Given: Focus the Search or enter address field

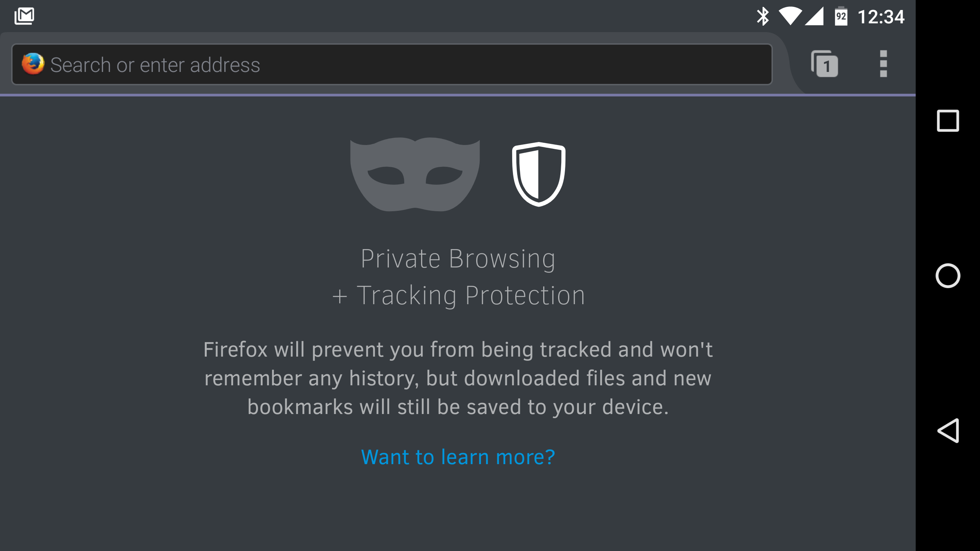Looking at the screenshot, I should click(x=268, y=64).
